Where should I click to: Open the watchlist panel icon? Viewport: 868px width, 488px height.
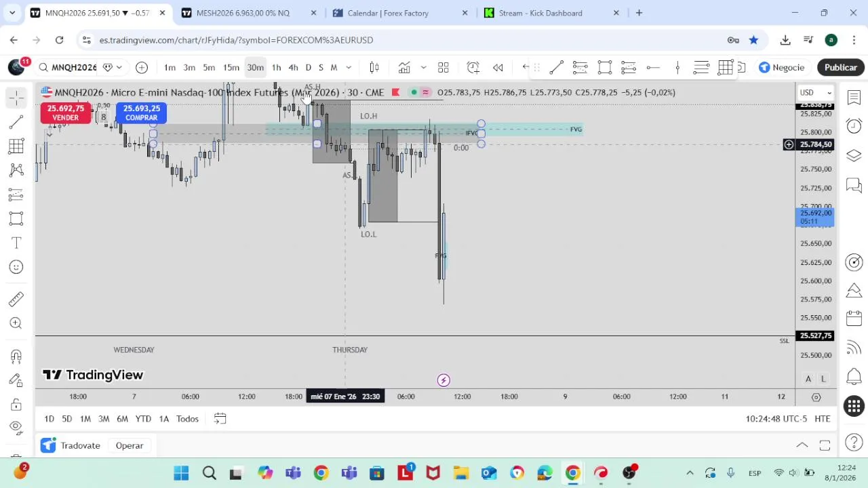854,98
